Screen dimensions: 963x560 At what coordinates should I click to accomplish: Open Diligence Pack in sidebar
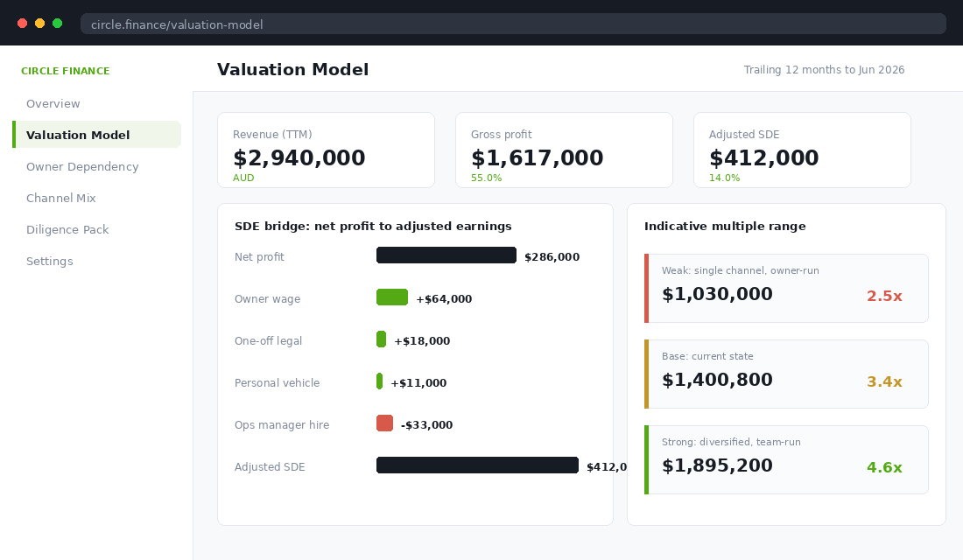click(x=96, y=229)
